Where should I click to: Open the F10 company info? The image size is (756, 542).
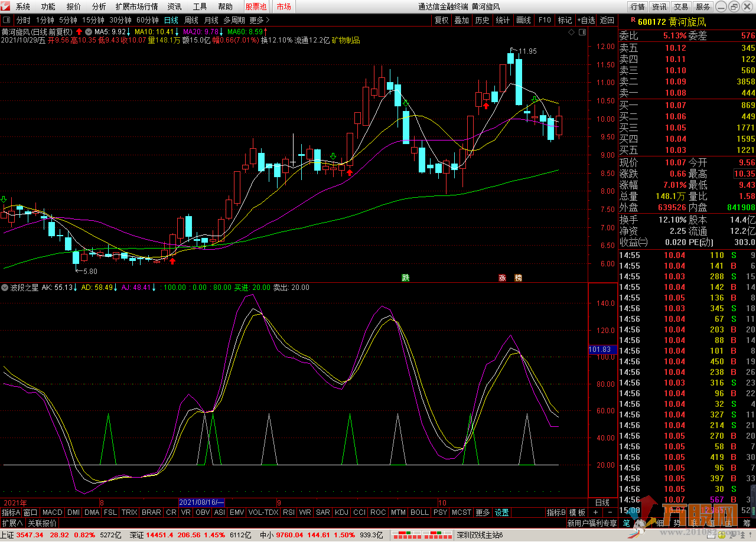pyautogui.click(x=544, y=20)
